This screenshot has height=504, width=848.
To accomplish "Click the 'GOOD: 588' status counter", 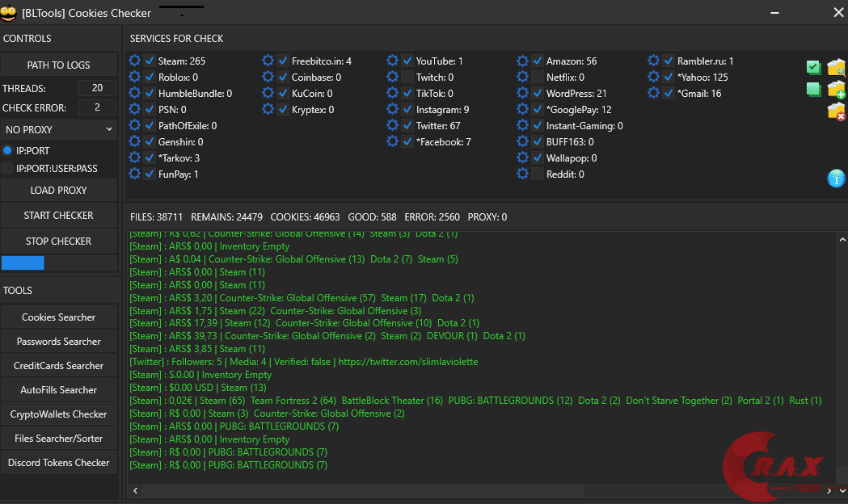I will [372, 217].
